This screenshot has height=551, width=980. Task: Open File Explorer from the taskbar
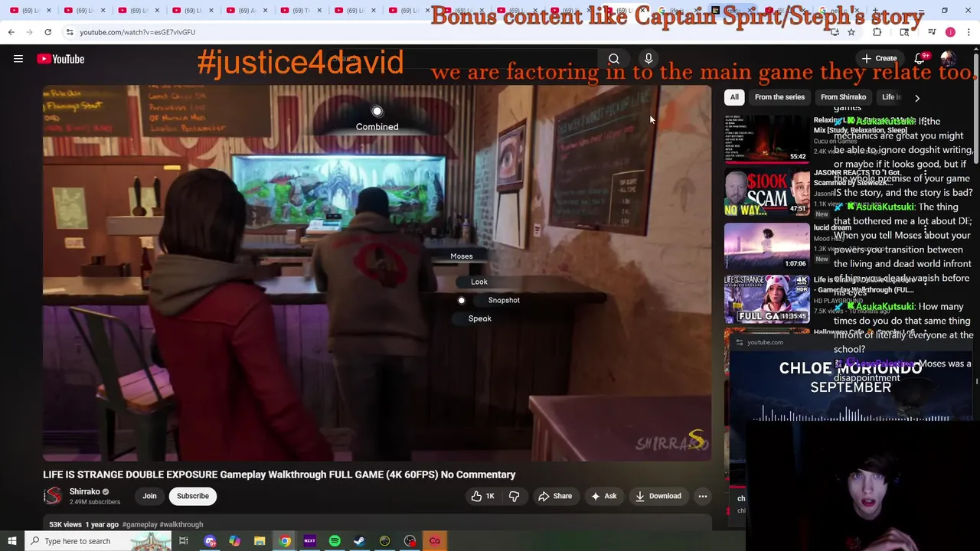(x=260, y=541)
